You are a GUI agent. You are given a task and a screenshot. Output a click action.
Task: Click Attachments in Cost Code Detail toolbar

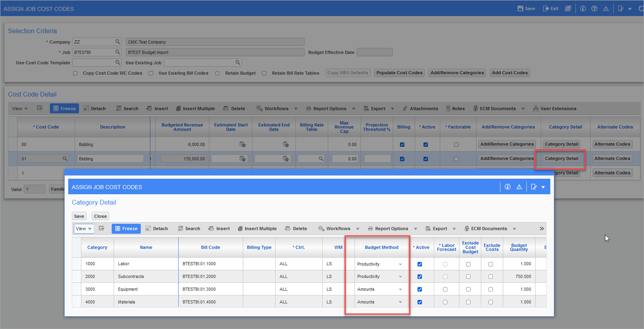(x=420, y=108)
